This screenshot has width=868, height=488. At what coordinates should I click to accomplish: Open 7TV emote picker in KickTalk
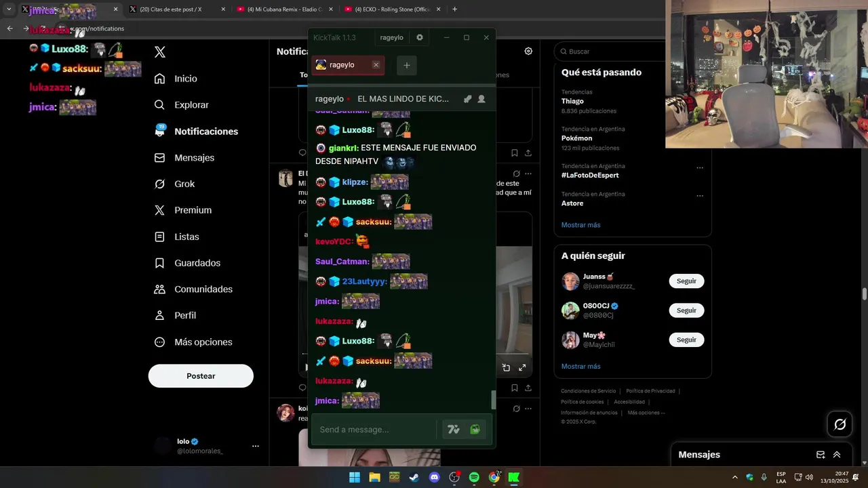[x=454, y=430]
